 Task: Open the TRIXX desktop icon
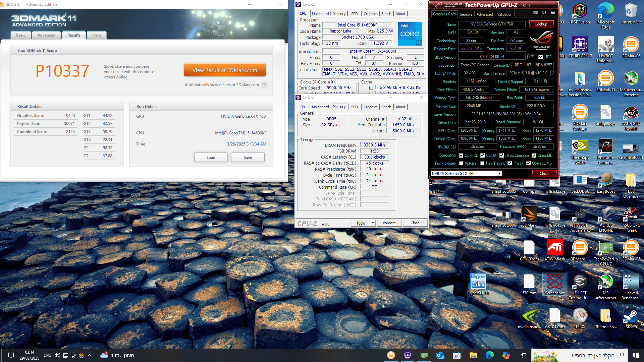click(580, 318)
